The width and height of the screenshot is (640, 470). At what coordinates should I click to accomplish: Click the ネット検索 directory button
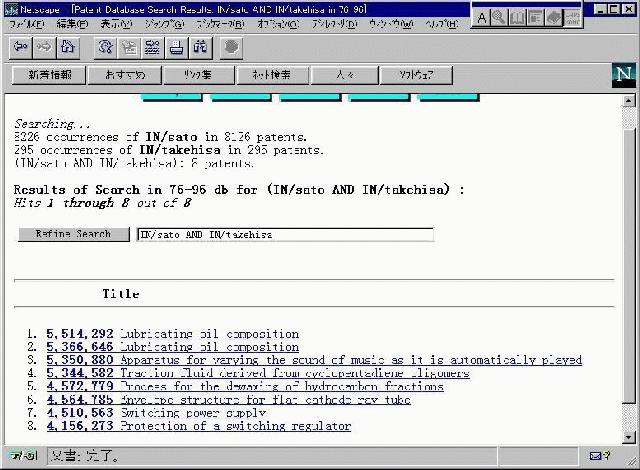[x=271, y=75]
